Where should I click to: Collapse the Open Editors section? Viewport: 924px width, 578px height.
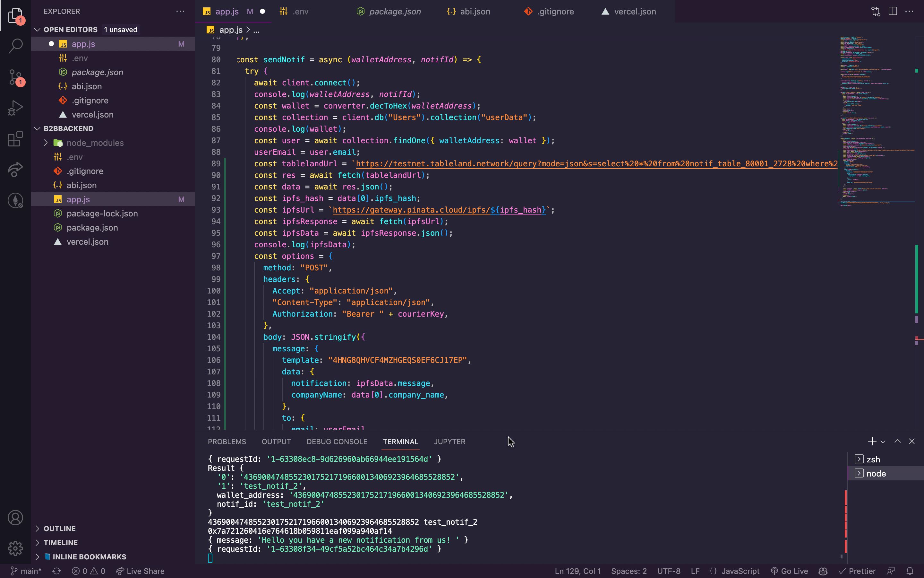click(38, 30)
